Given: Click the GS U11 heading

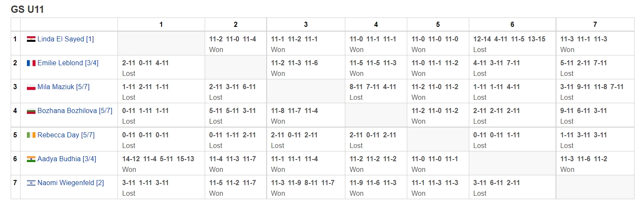Looking at the screenshot, I should point(27,10).
